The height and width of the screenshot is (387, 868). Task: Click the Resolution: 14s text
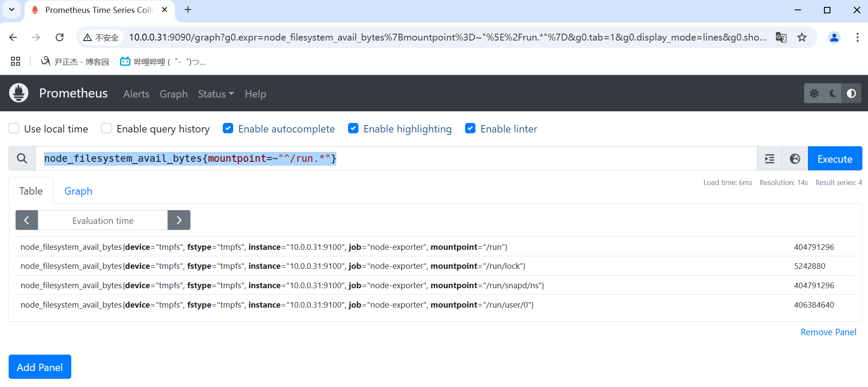pos(783,182)
